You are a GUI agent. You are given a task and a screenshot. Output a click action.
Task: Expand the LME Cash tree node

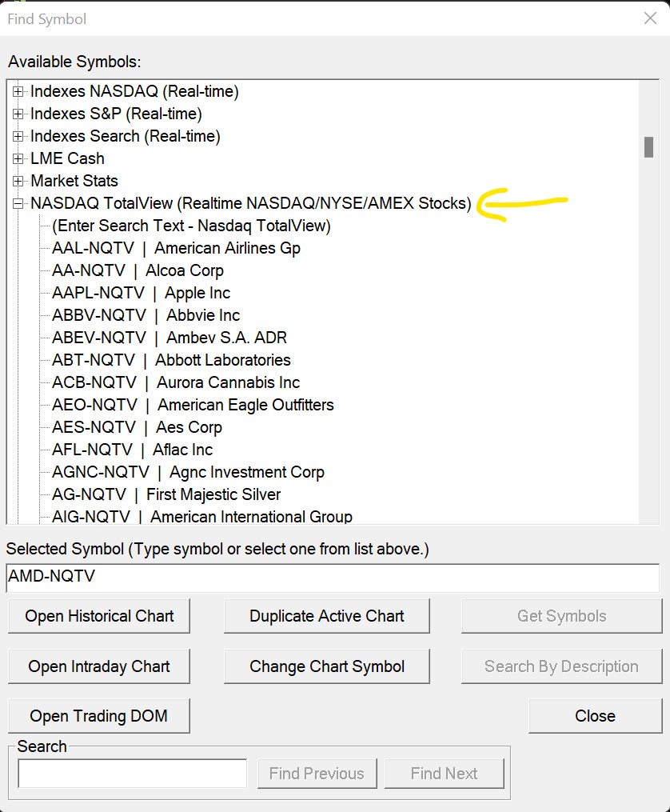click(x=18, y=159)
